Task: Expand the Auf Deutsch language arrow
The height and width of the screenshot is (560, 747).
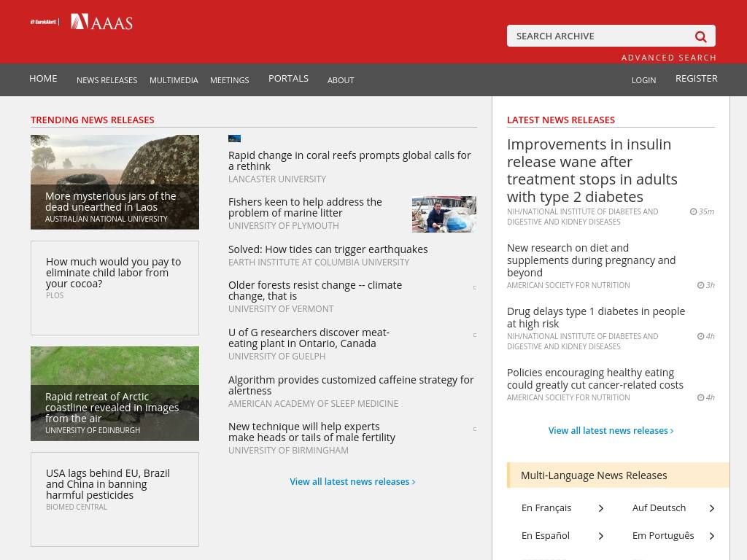Action: 712,508
